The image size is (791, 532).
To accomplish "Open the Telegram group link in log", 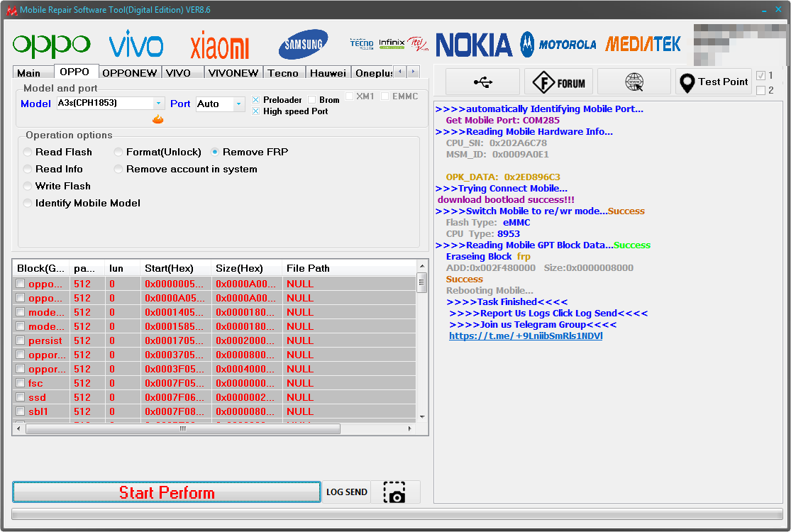I will click(526, 336).
